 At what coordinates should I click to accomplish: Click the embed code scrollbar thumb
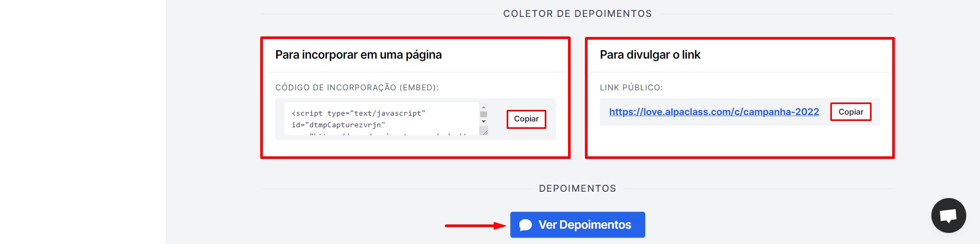click(x=483, y=114)
